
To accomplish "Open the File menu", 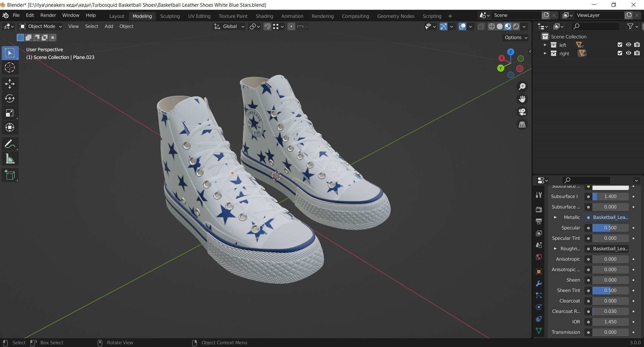I will (16, 15).
